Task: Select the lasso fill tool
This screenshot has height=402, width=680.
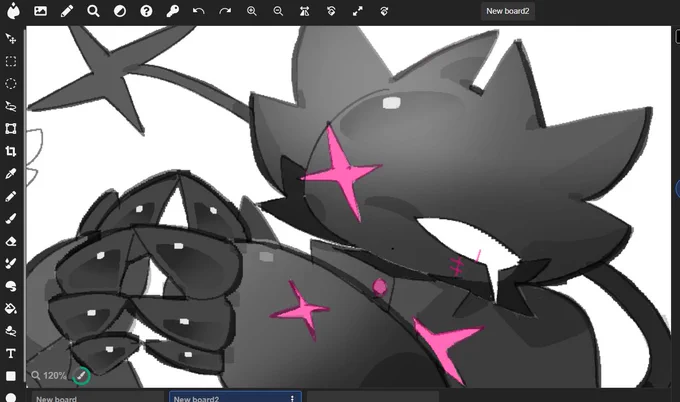Action: click(11, 331)
